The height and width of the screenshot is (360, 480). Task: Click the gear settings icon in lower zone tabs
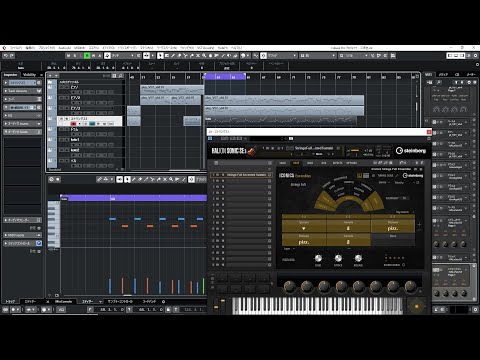[x=163, y=301]
